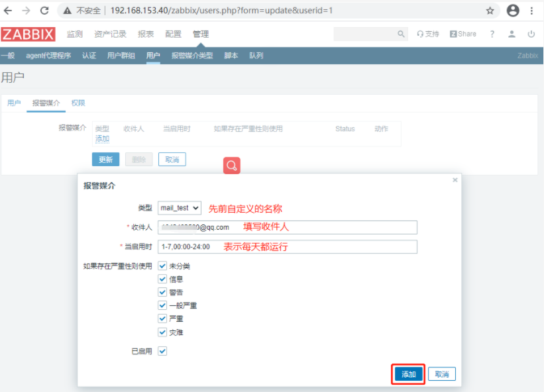This screenshot has width=544, height=392.
Task: Toggle the 已启用 enabled checkbox
Action: click(162, 351)
